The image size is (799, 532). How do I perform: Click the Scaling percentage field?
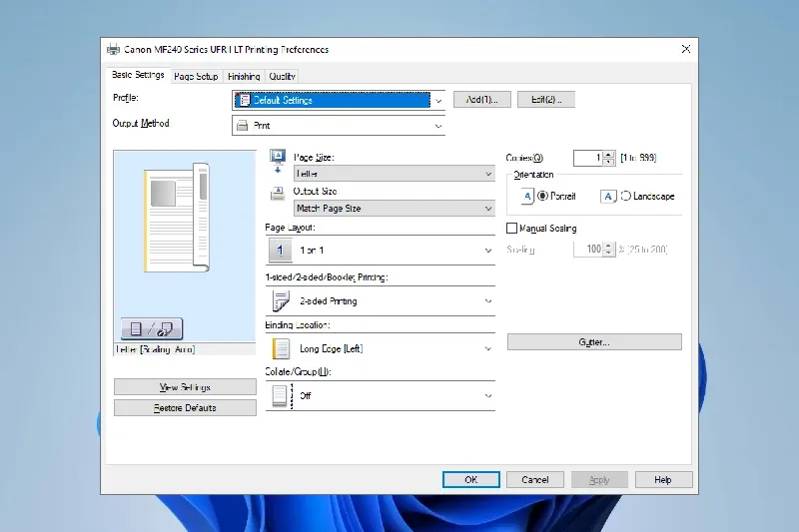[x=588, y=249]
